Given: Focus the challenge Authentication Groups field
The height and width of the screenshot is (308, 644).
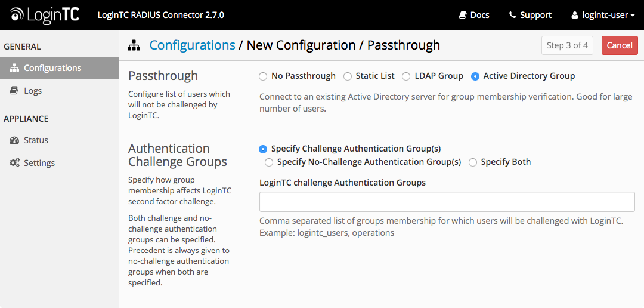Looking at the screenshot, I should pyautogui.click(x=447, y=202).
